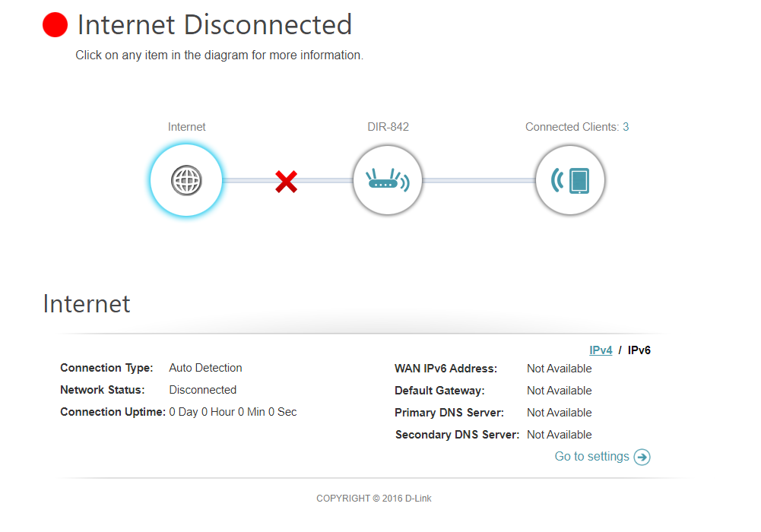
Task: Click the red X disconnect marker
Action: point(287,182)
